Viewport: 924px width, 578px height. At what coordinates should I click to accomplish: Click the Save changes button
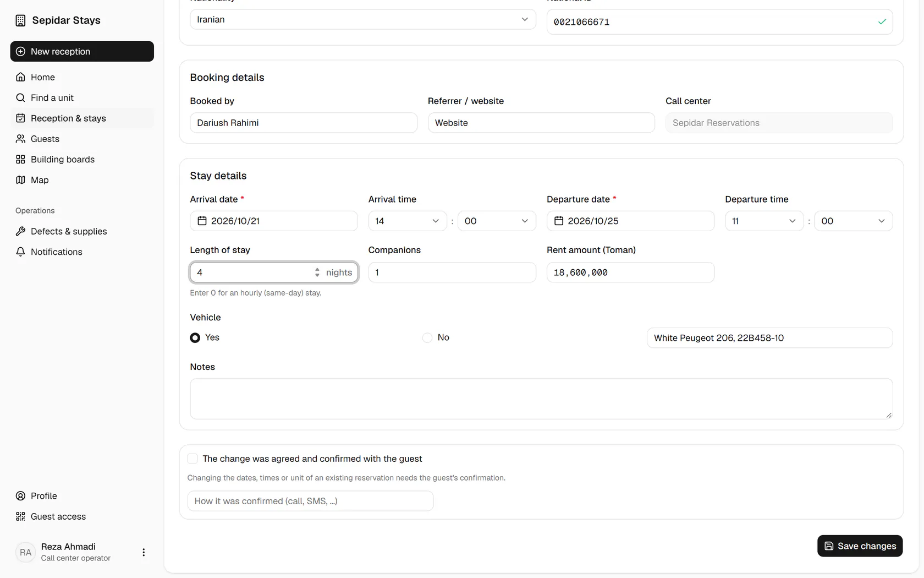click(x=860, y=546)
